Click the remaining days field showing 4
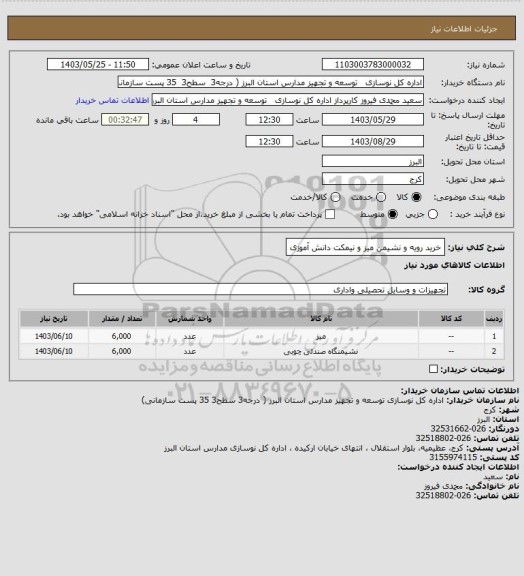This screenshot has width=524, height=576. point(196,120)
